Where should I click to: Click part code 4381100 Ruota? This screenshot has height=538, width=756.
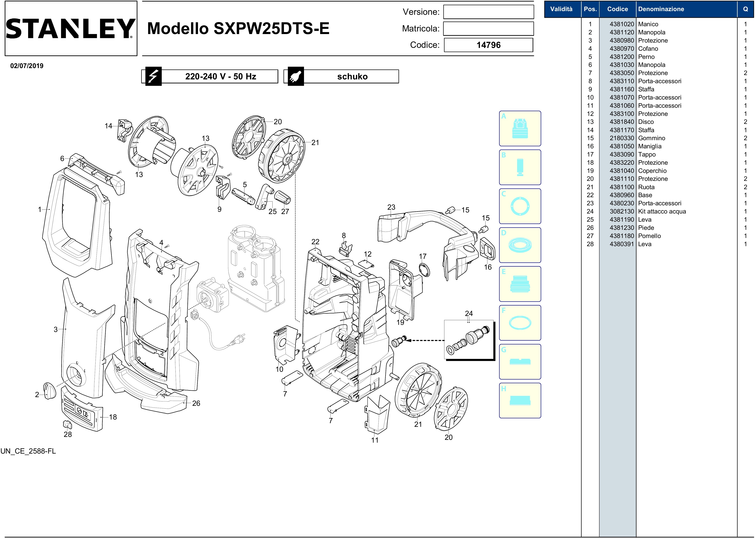click(x=622, y=187)
